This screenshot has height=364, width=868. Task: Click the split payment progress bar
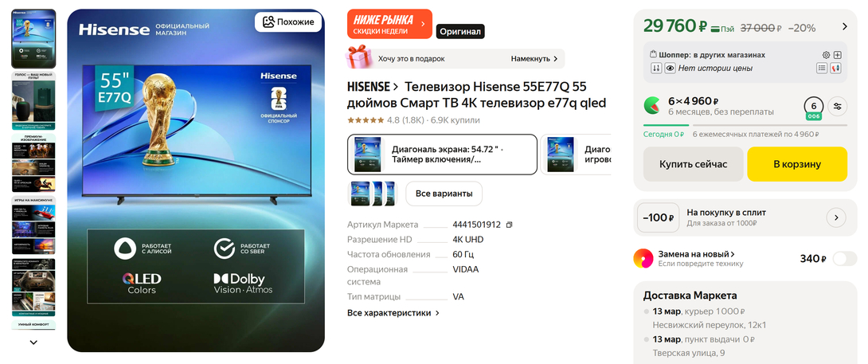[x=745, y=125]
